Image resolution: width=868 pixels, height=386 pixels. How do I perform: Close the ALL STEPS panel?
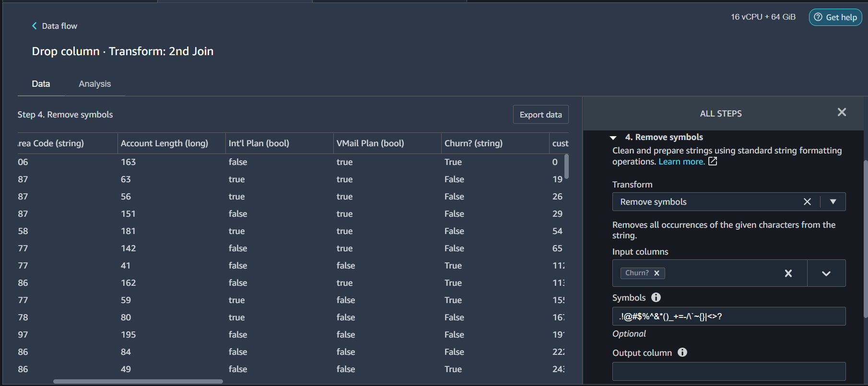tap(842, 112)
